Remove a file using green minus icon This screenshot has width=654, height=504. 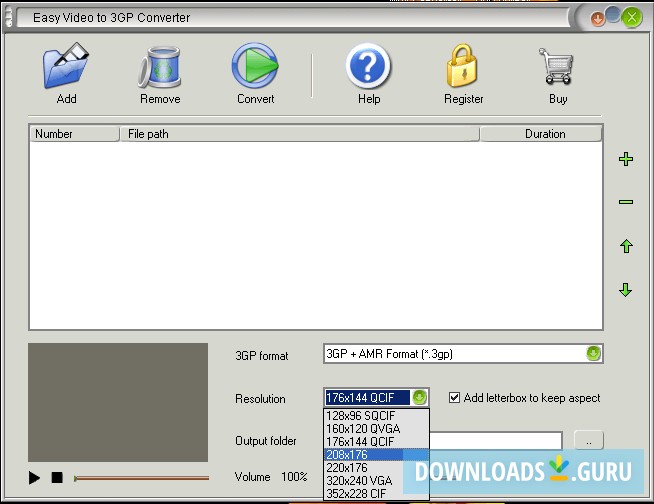point(626,202)
